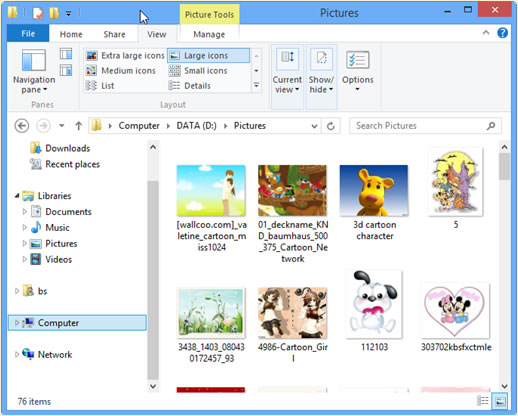The width and height of the screenshot is (518, 416).
Task: Expand the layout gallery More arrow
Action: tap(256, 85)
